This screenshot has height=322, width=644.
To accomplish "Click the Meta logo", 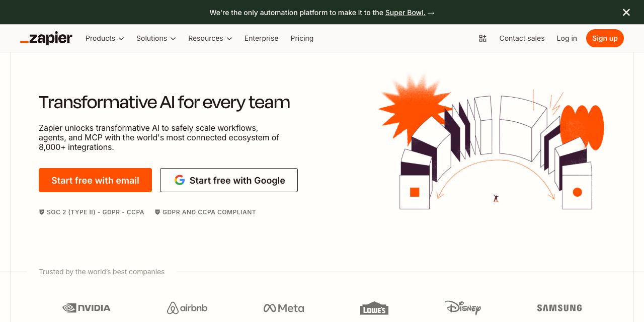I will 284,308.
